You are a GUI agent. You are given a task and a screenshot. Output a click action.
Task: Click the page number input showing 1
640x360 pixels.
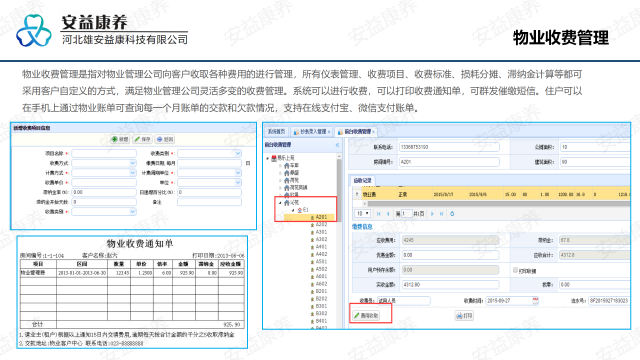click(x=407, y=213)
